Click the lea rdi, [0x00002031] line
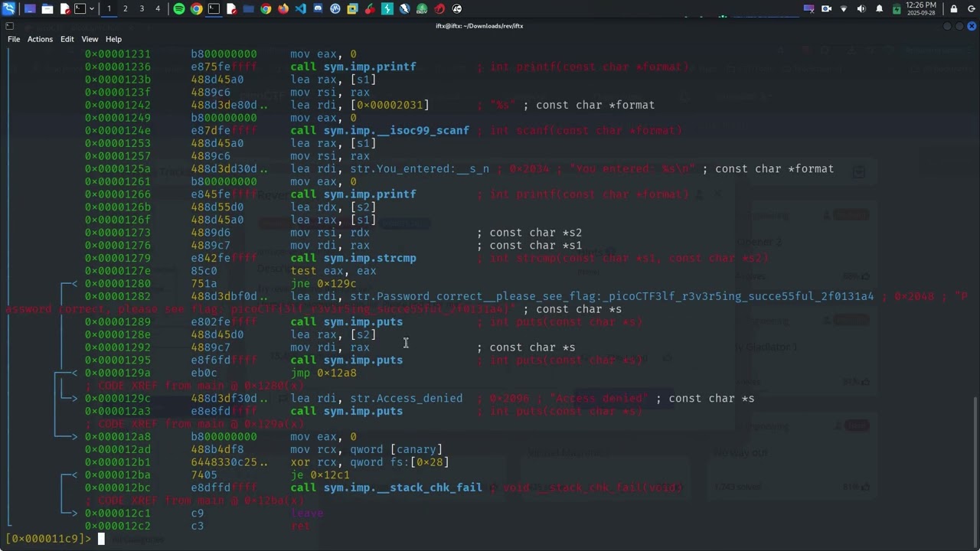980x551 pixels. (360, 105)
